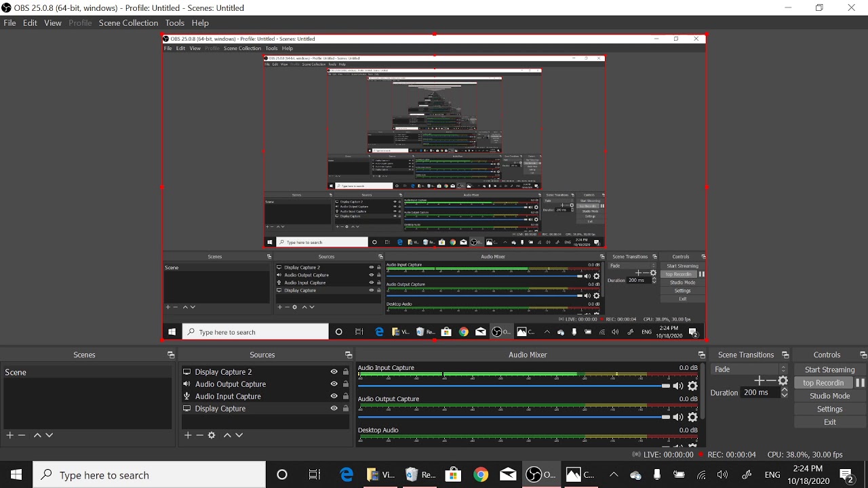Open transition properties gear in Scene Transitions
The height and width of the screenshot is (488, 868).
click(783, 381)
